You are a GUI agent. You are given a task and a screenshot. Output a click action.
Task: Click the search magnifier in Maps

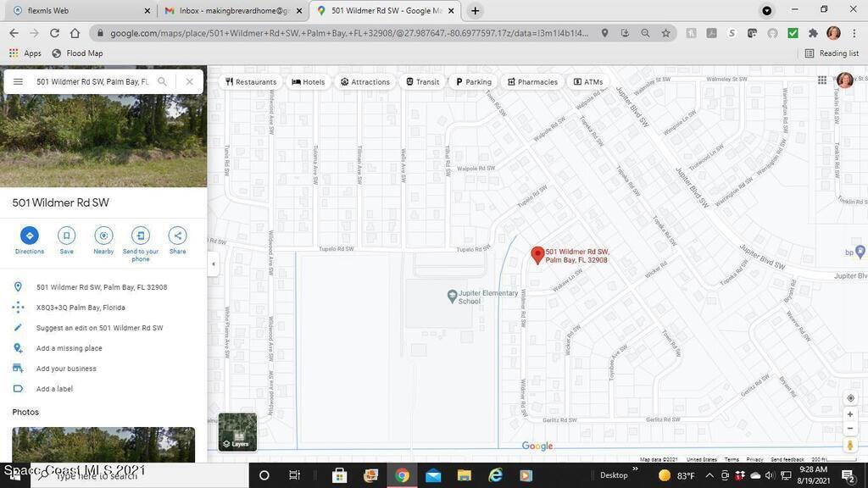tap(162, 82)
